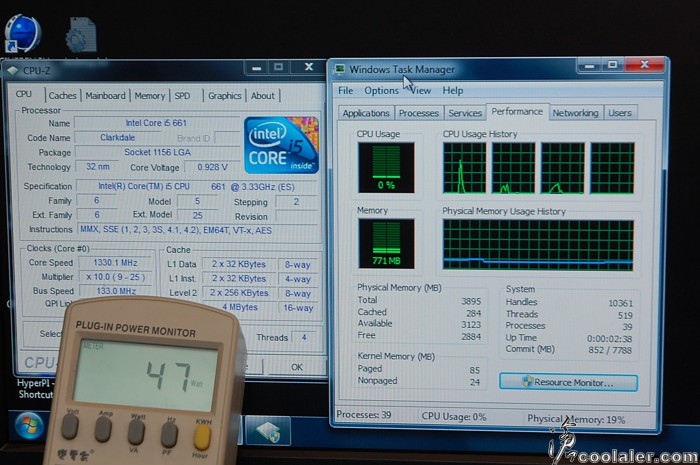Click the Code Name value 'Clarkdale'

[x=118, y=137]
